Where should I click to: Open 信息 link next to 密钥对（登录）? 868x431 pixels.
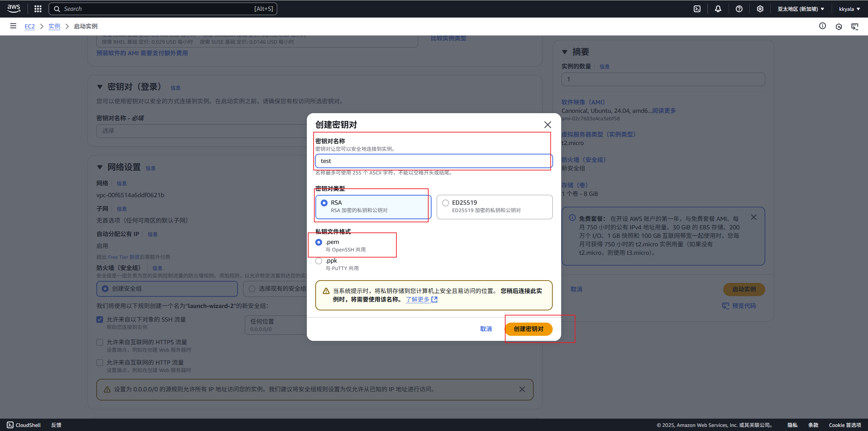click(175, 88)
